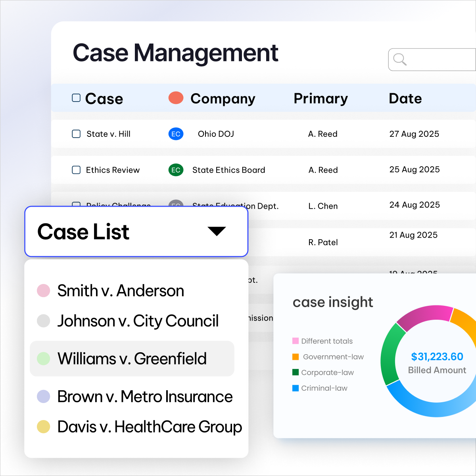The image size is (476, 476).
Task: Click the blue EC badge beside Ohio DOJ
Action: (x=176, y=134)
